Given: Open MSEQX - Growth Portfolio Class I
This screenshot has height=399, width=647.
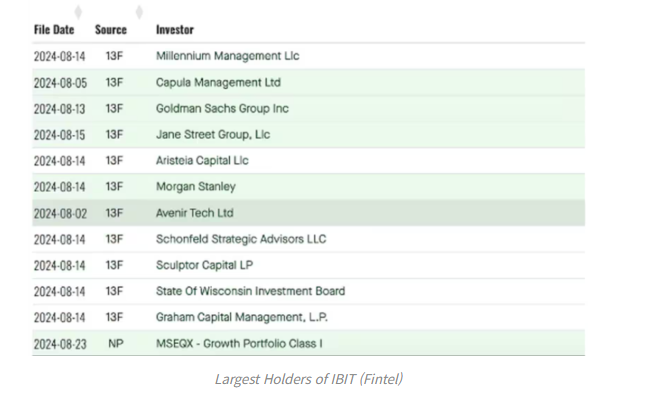Looking at the screenshot, I should click(239, 343).
